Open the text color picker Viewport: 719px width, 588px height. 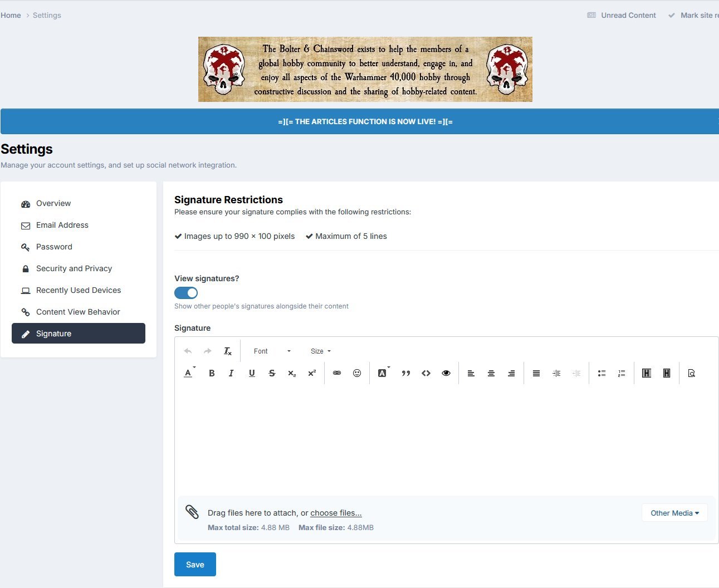[189, 373]
